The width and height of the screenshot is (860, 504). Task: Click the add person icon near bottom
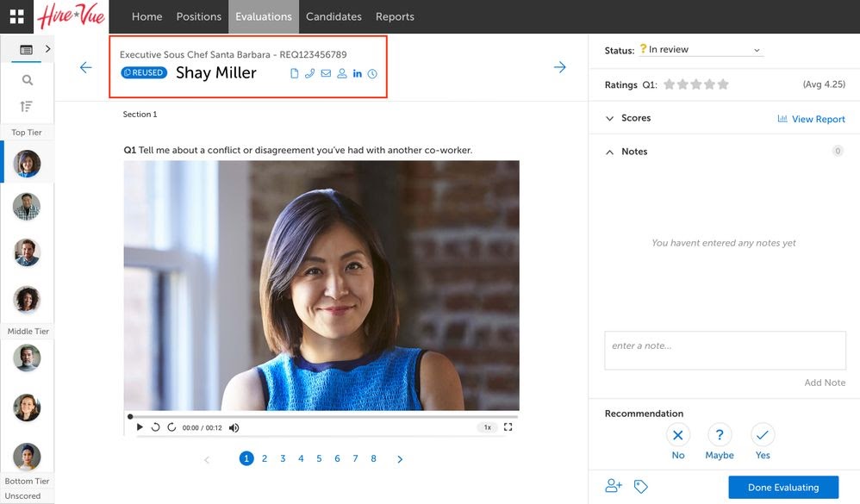[614, 486]
